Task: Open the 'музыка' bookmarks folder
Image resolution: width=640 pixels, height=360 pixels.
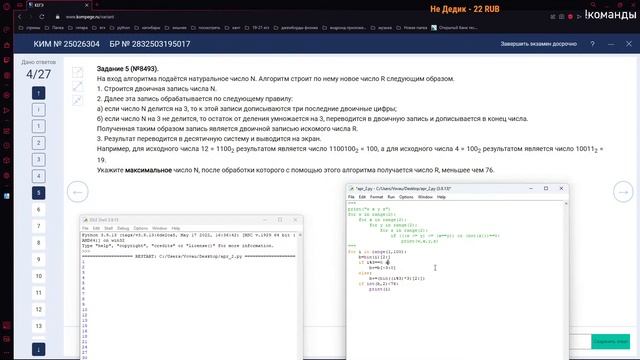Action: [x=382, y=28]
